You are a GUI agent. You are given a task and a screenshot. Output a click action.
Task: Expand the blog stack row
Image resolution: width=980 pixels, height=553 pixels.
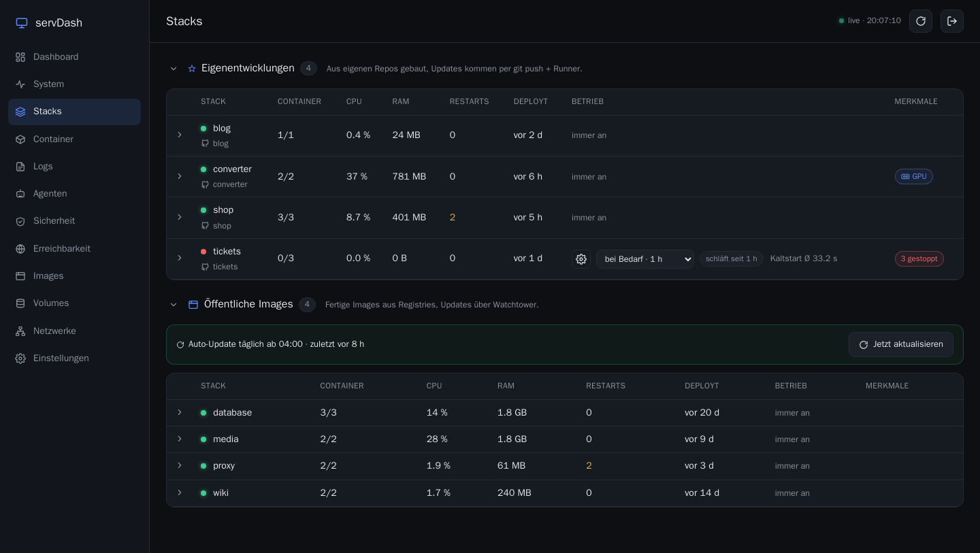[x=180, y=135]
